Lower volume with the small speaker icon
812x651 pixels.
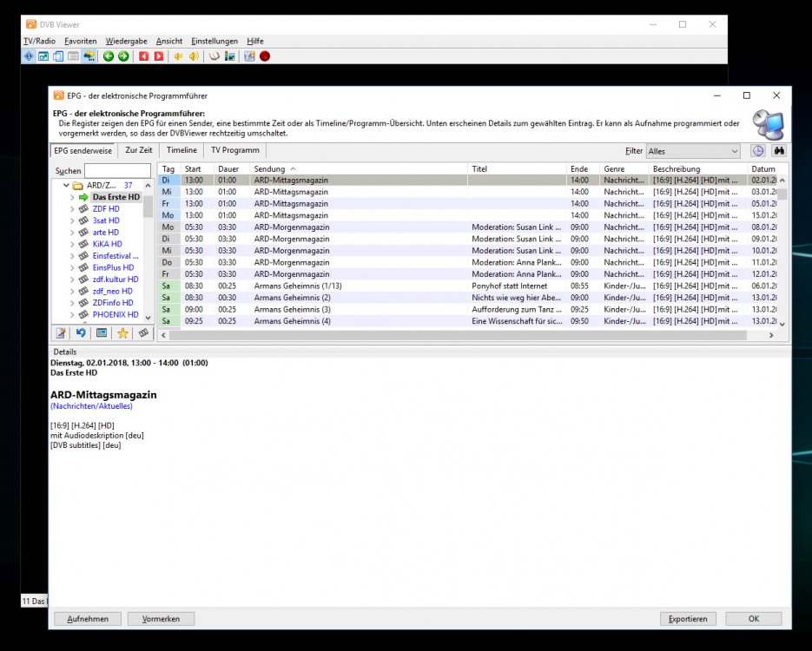tap(178, 56)
